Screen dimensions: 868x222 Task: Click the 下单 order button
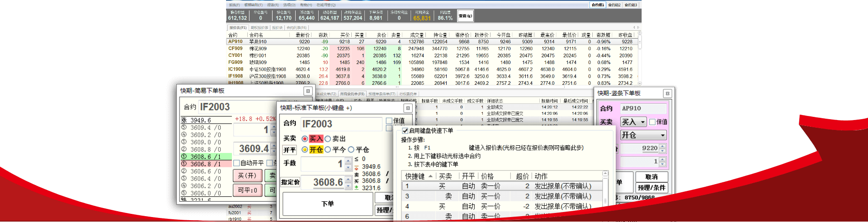coord(328,204)
